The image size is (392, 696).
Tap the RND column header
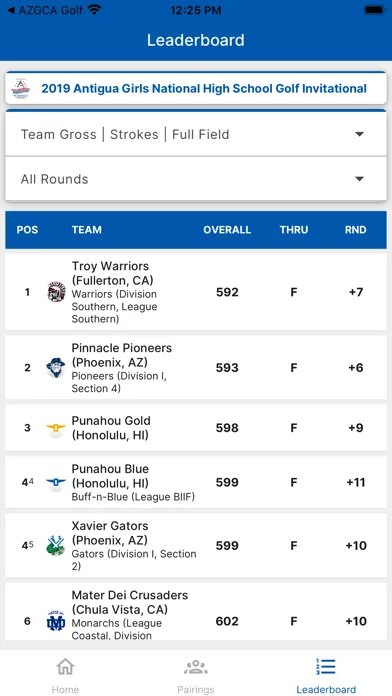[x=356, y=230]
